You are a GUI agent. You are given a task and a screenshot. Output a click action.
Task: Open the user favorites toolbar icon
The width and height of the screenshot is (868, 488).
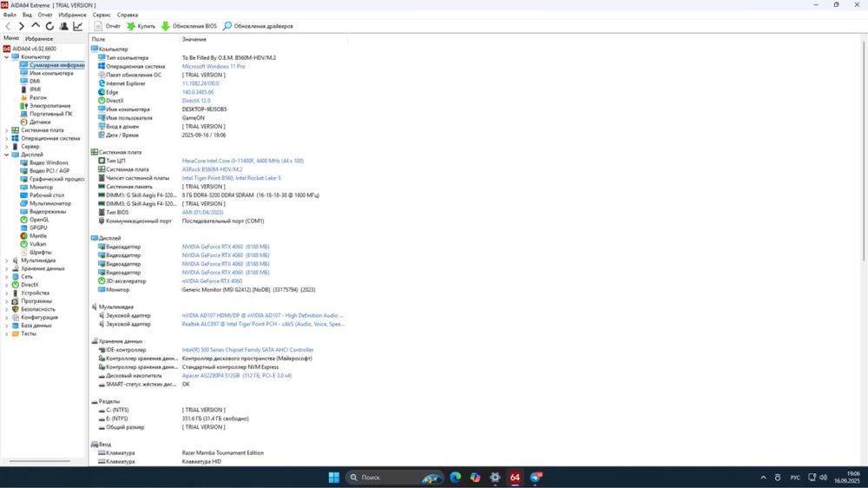tap(63, 26)
